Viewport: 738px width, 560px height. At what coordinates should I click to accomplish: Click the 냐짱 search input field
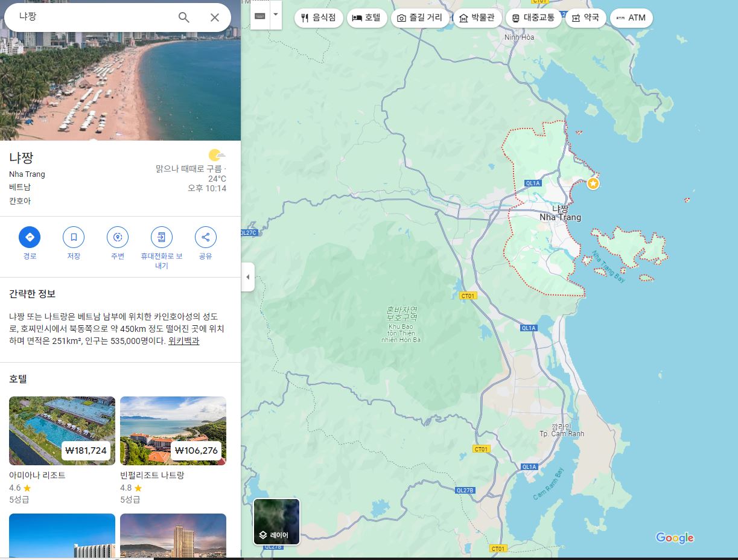(x=91, y=17)
